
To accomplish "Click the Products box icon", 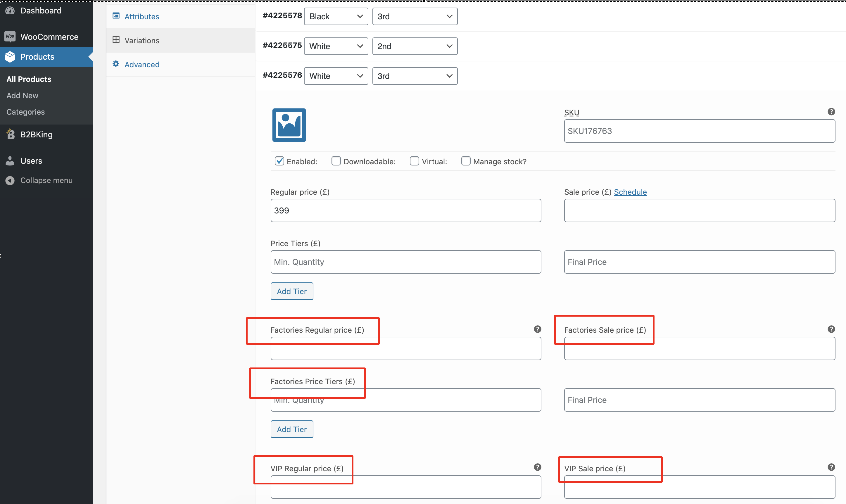I will [10, 57].
